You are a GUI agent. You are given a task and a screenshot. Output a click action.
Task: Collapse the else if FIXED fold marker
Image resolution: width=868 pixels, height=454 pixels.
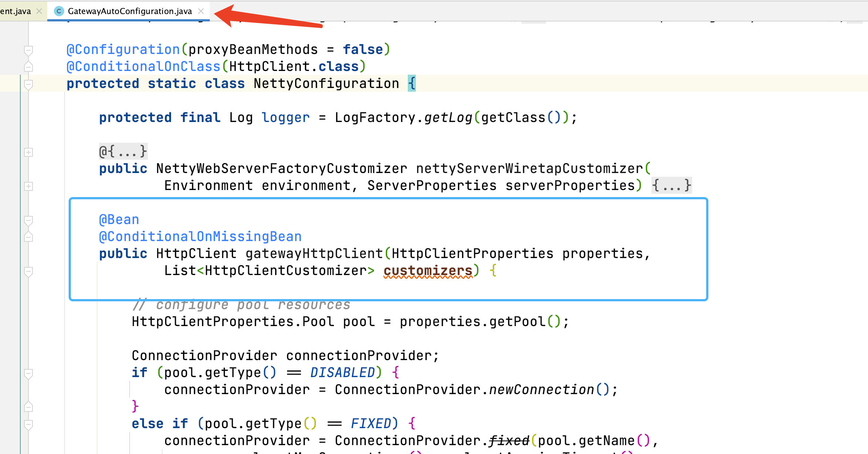click(28, 424)
